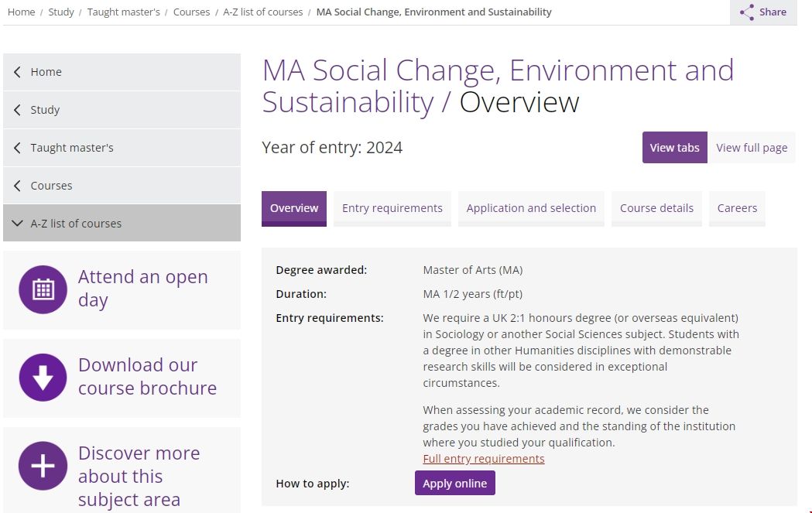Switch to View full page mode
Screen dimensions: 812x513
tap(752, 148)
